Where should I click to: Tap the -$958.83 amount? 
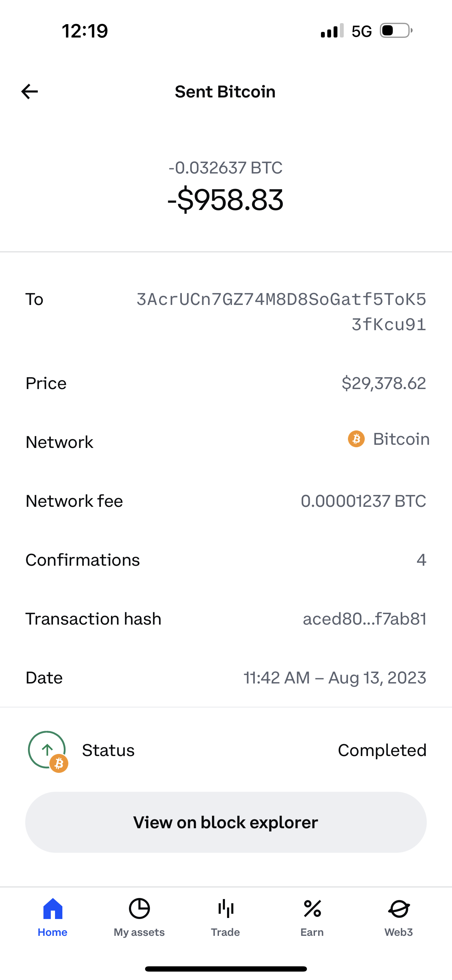(x=226, y=200)
